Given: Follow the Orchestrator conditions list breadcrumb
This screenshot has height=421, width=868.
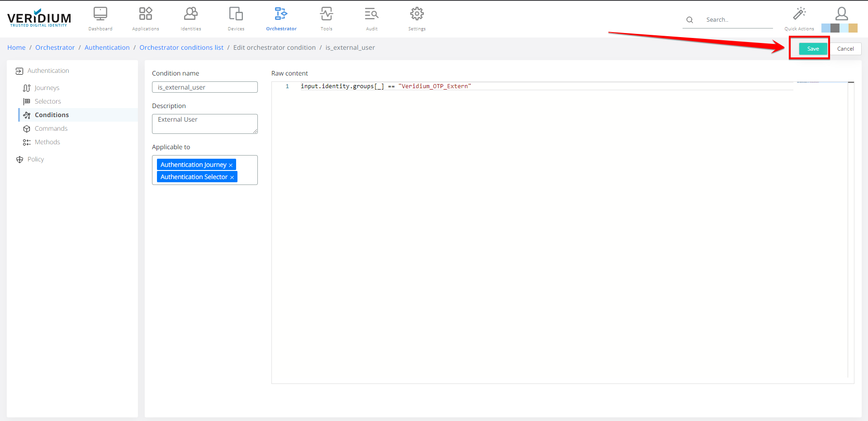Looking at the screenshot, I should tap(181, 47).
